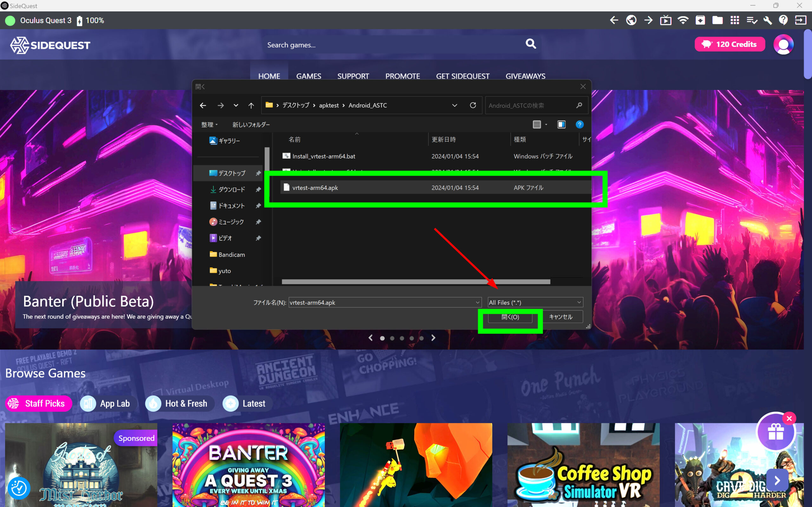
Task: Click the 開く(O) open button
Action: point(510,317)
